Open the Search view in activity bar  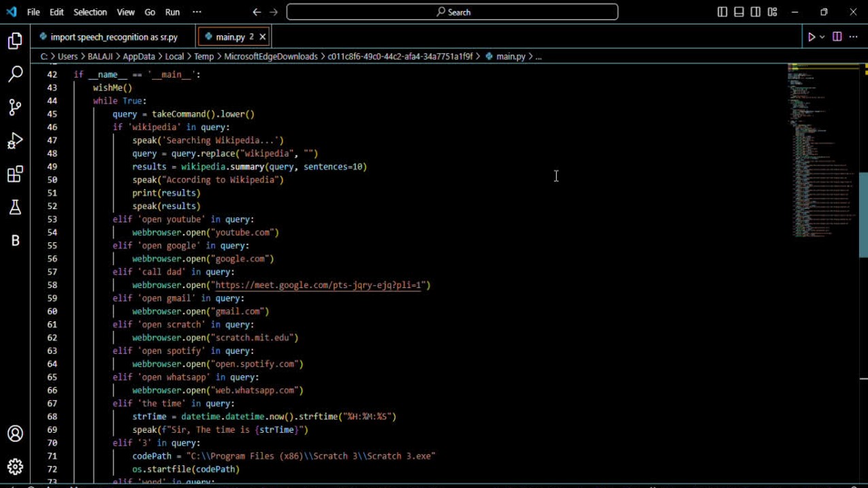15,74
